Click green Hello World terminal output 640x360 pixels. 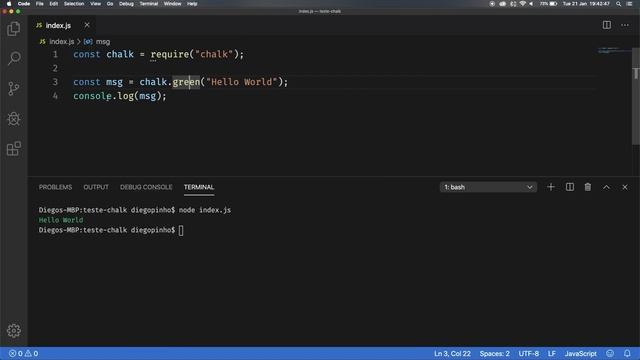tap(61, 220)
